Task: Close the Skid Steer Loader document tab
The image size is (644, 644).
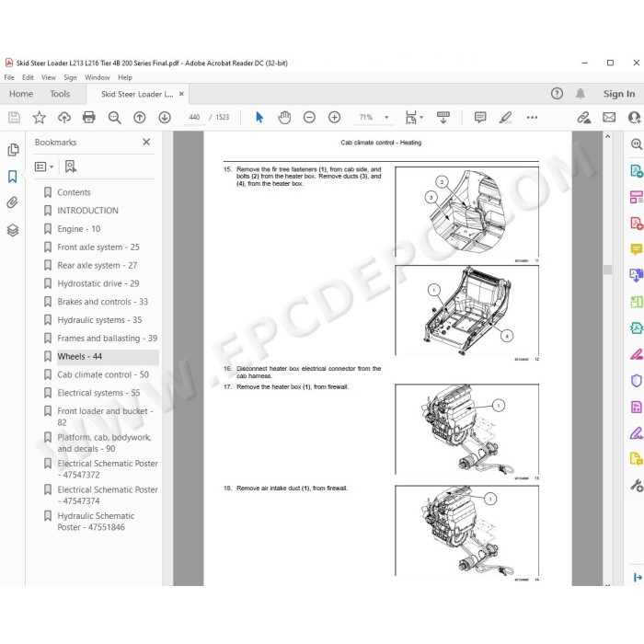Action: (181, 94)
